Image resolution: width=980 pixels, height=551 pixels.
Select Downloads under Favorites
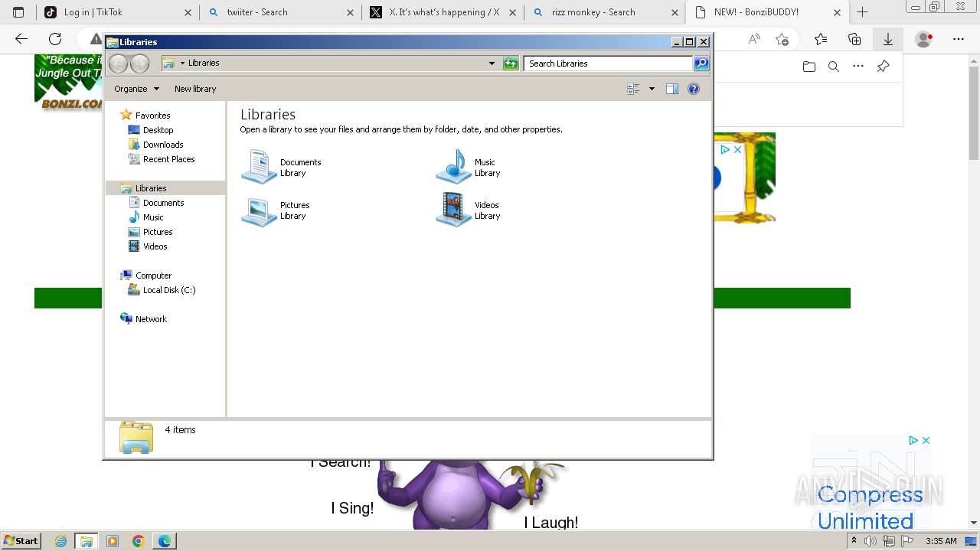[163, 145]
